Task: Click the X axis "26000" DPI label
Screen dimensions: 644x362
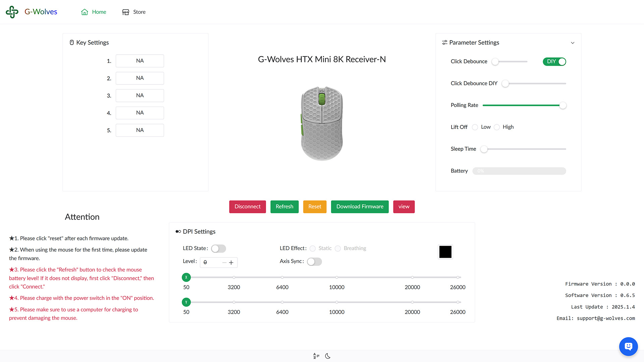Action: click(458, 287)
